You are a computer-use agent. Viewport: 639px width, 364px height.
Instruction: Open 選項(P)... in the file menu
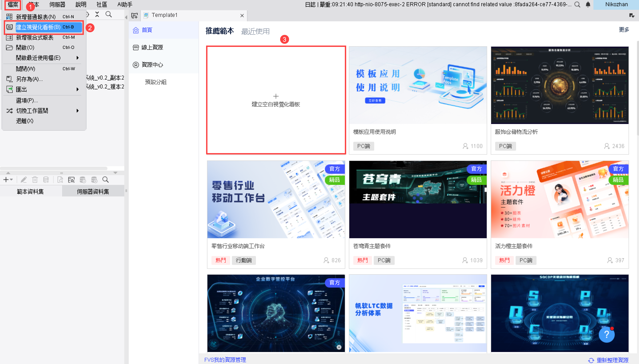tap(44, 100)
